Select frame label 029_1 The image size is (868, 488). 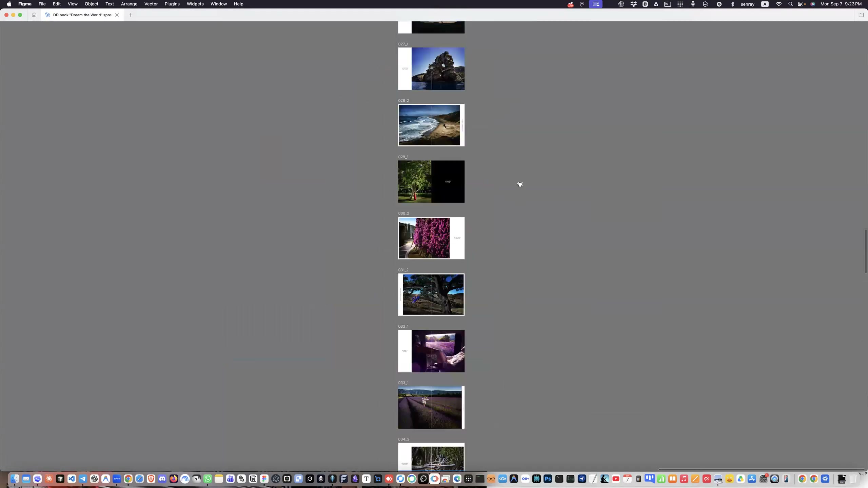(403, 157)
